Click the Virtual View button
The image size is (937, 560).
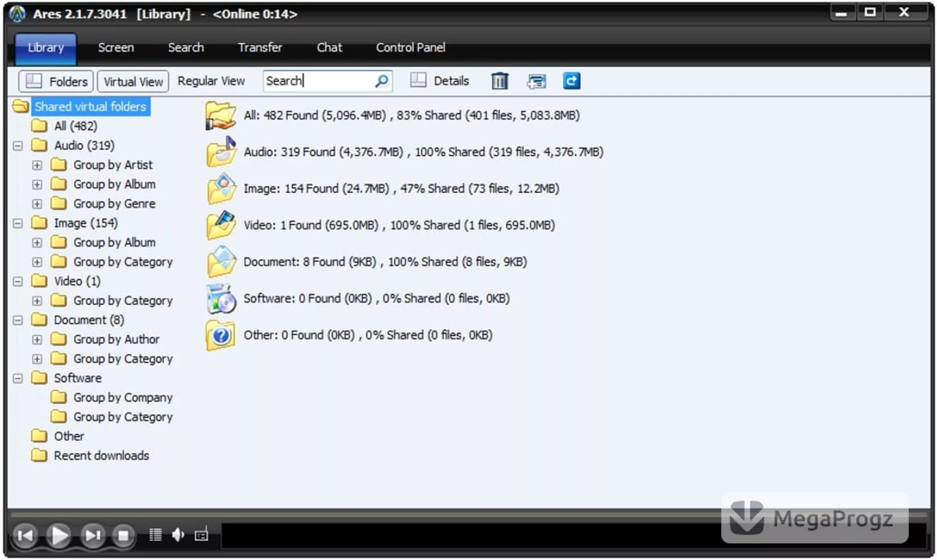tap(133, 81)
